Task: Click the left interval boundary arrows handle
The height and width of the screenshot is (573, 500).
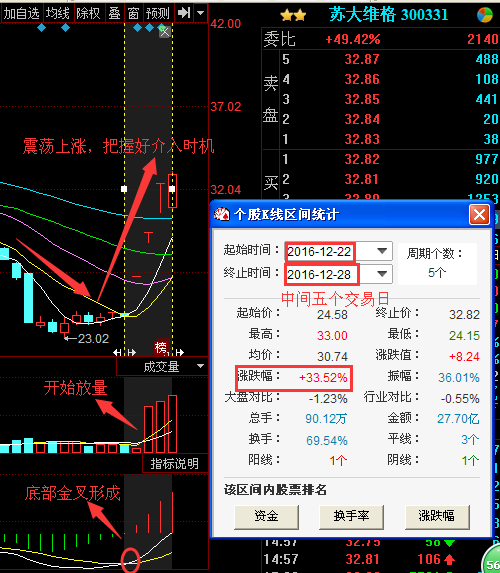Action: 124,352
